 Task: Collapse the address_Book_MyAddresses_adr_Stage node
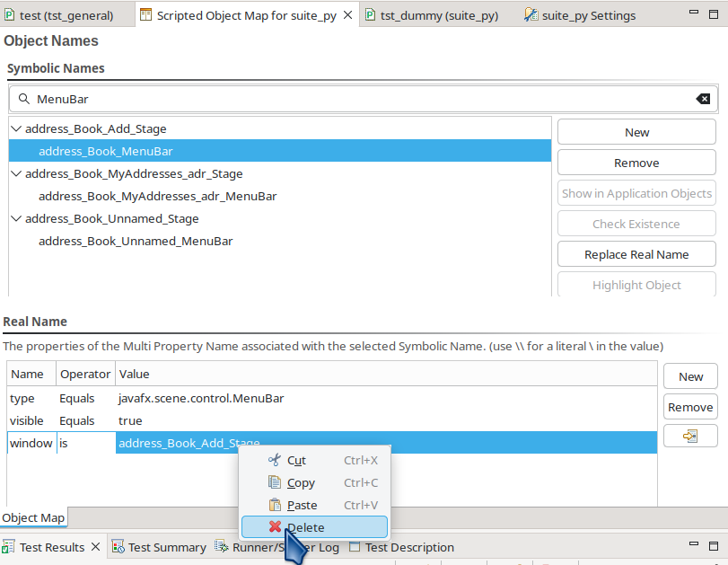[x=16, y=174]
